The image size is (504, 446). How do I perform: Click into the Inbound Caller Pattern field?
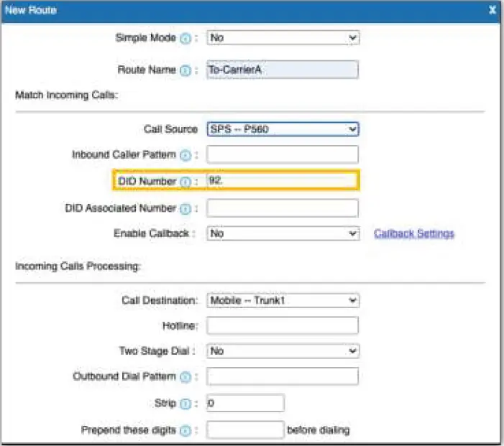tap(283, 154)
